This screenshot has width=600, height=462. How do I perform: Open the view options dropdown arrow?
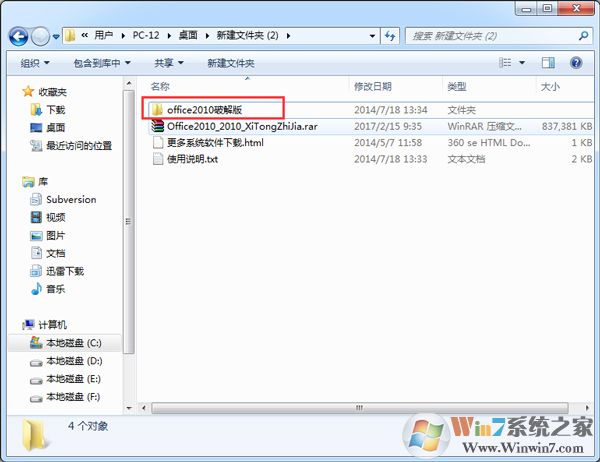tap(522, 62)
